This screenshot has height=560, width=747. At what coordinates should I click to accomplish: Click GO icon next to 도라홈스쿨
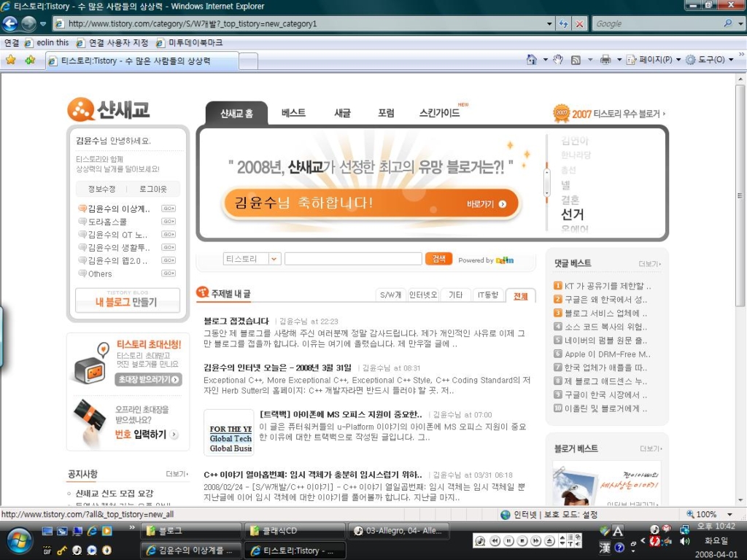(169, 222)
